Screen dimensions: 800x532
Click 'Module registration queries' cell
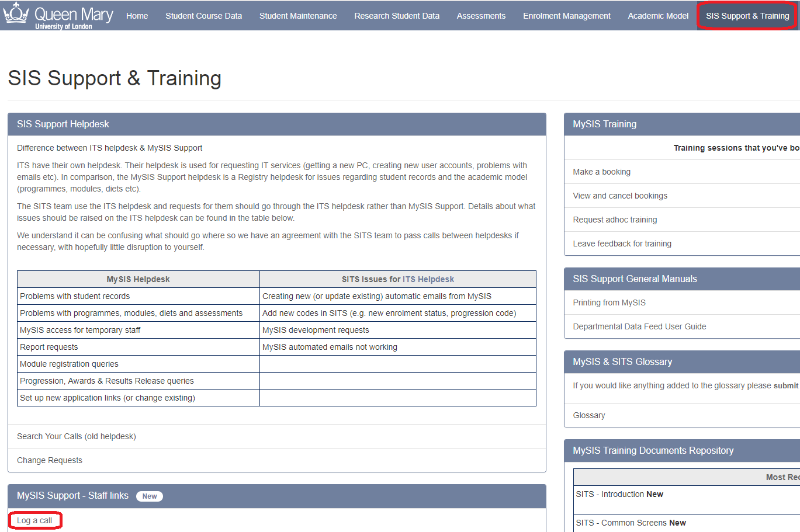pyautogui.click(x=138, y=364)
